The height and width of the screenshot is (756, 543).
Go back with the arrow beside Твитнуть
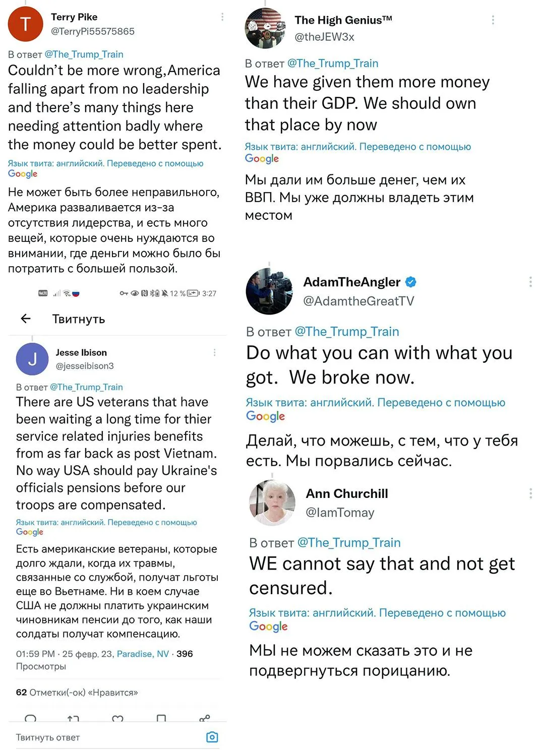click(26, 319)
